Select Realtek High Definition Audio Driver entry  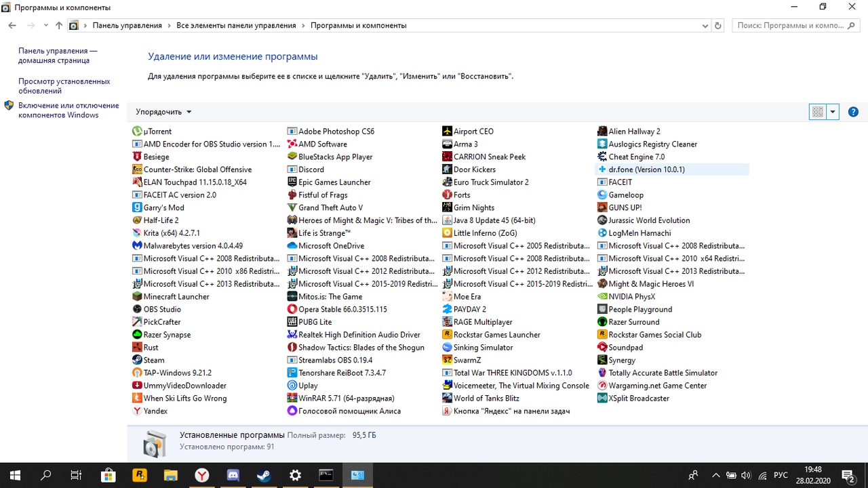tap(355, 335)
